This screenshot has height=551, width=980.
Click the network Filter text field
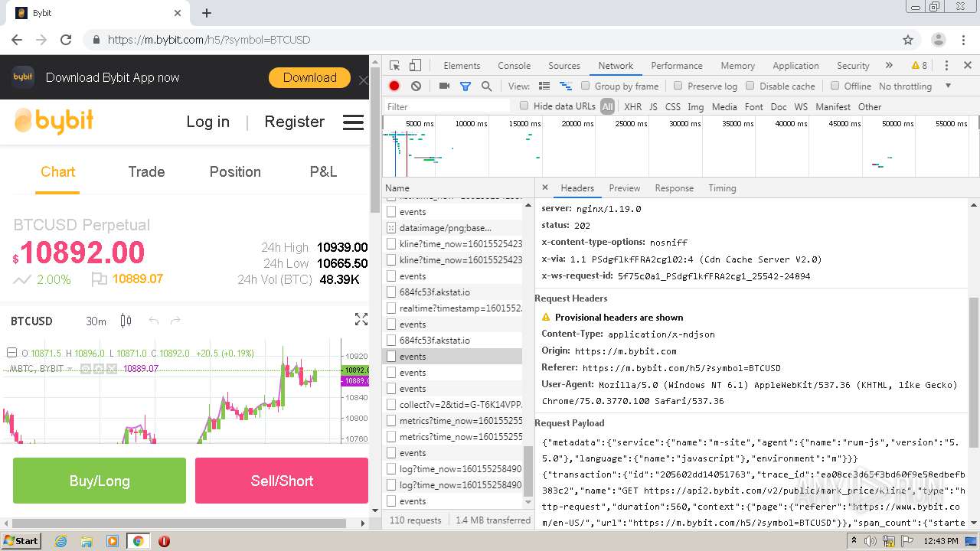448,106
